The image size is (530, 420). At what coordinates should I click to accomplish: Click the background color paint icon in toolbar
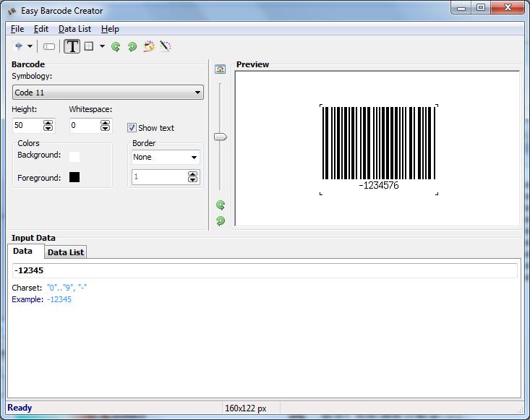[x=149, y=46]
